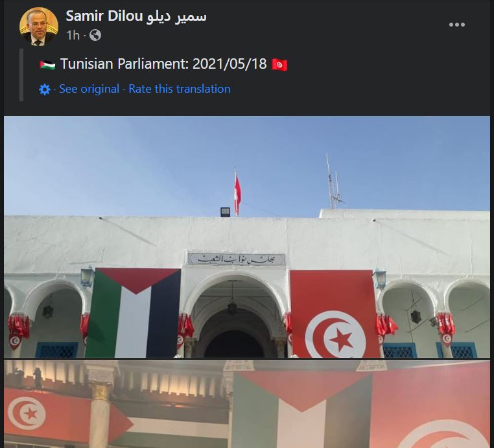Open Samir Dilou's profile picture
The width and height of the screenshot is (494, 448).
[39, 27]
